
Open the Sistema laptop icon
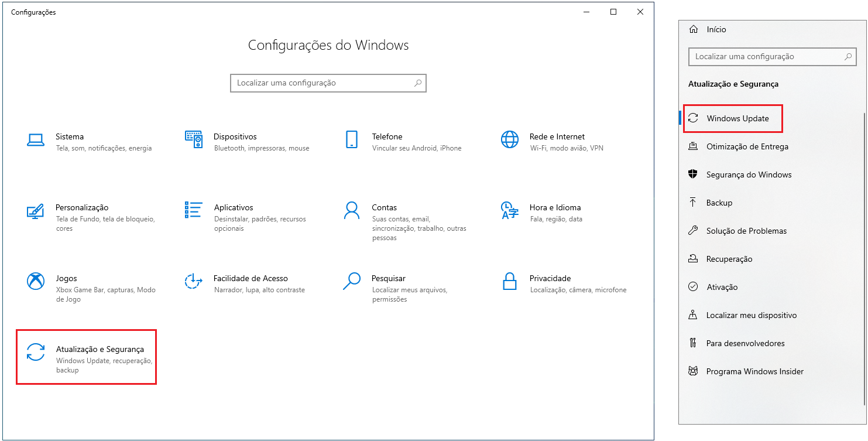36,139
